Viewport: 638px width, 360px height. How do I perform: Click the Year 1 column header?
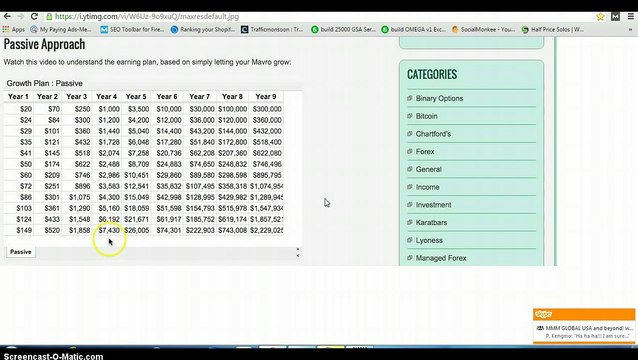(x=18, y=96)
